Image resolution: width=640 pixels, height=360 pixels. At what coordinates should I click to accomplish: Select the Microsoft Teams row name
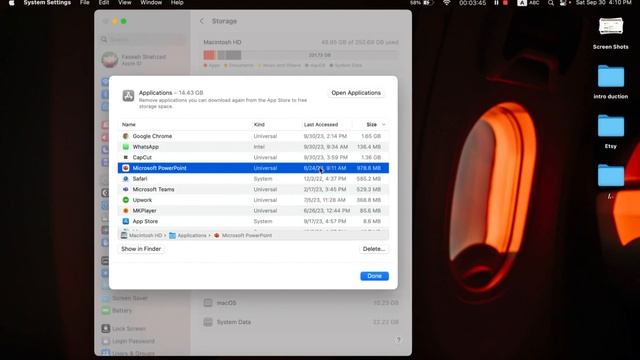coord(153,189)
